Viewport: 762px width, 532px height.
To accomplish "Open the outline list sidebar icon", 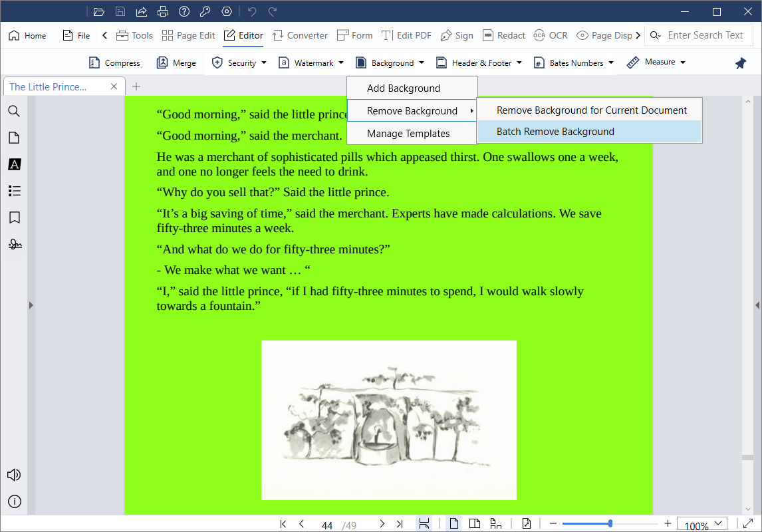I will coord(15,191).
